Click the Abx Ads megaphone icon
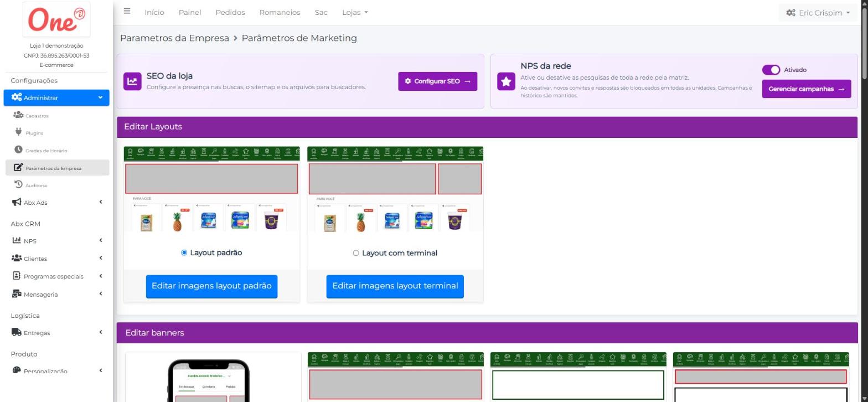The width and height of the screenshot is (868, 402). [x=17, y=202]
